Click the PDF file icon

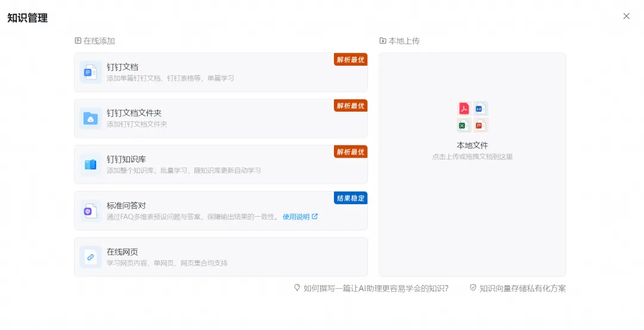[x=464, y=109]
